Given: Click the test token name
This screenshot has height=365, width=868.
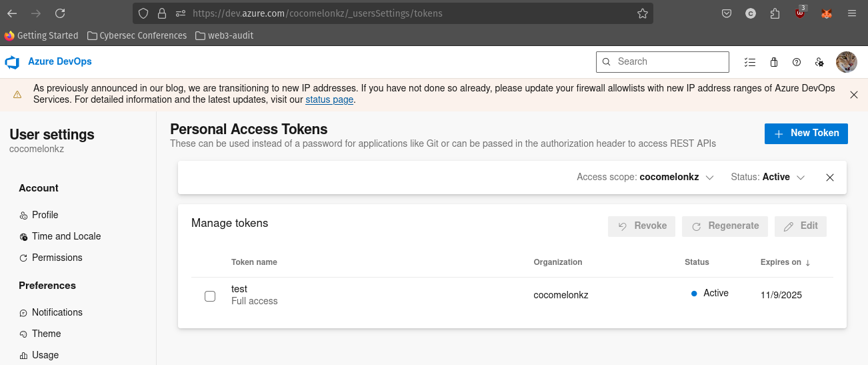Looking at the screenshot, I should tap(239, 289).
